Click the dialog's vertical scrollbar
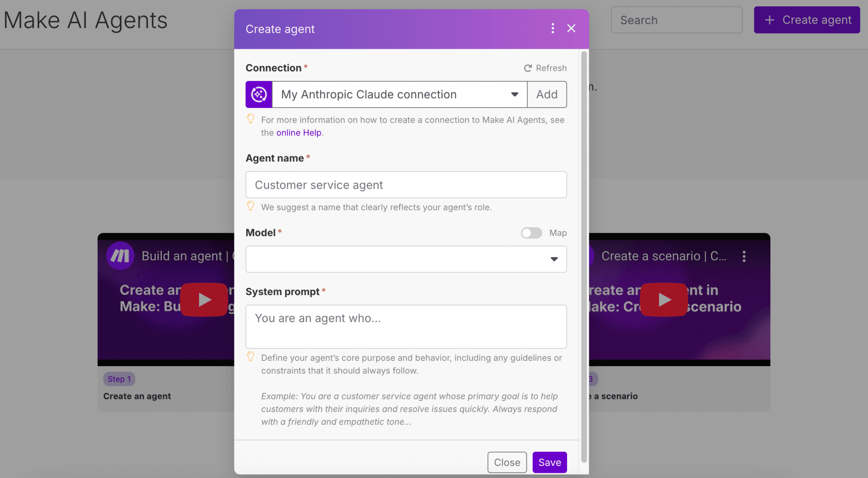 point(584,257)
